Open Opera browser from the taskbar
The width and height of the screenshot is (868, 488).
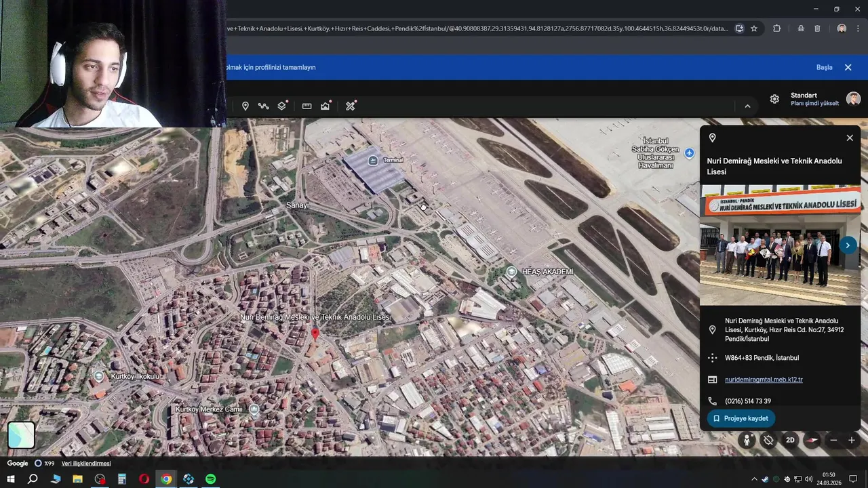144,479
